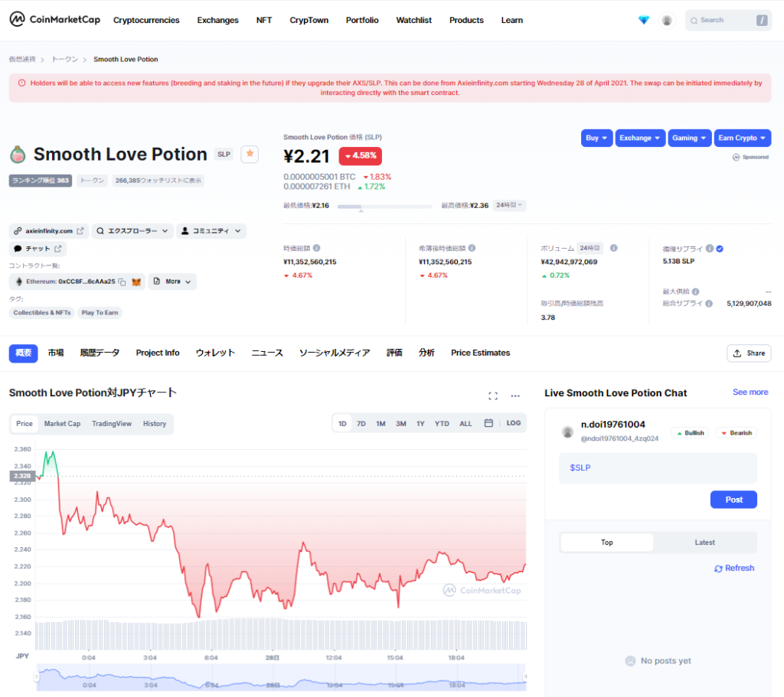Open the Earn Crypto dropdown

743,138
